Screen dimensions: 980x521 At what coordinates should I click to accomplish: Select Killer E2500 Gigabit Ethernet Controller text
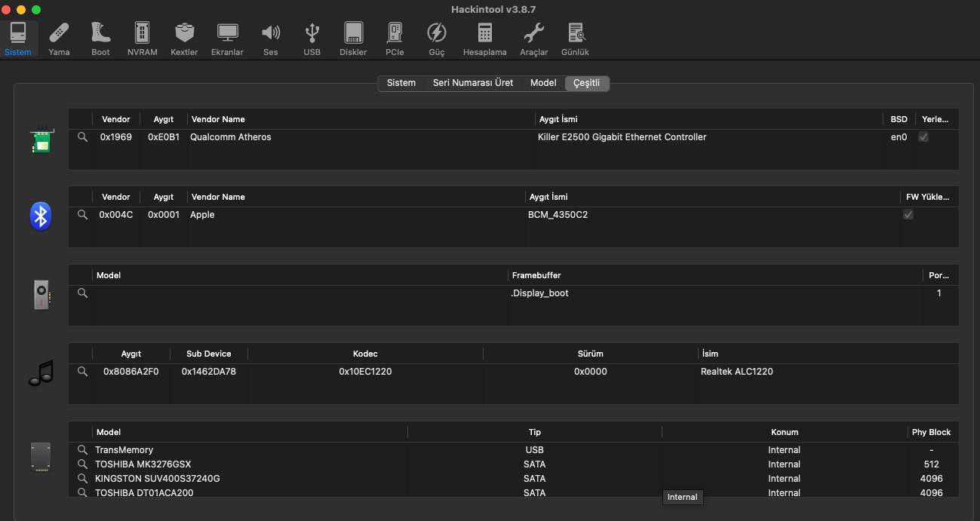coord(622,137)
